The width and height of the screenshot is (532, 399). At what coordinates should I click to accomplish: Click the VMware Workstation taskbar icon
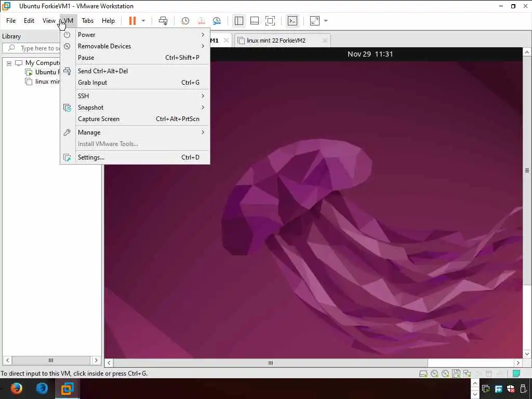[67, 389]
